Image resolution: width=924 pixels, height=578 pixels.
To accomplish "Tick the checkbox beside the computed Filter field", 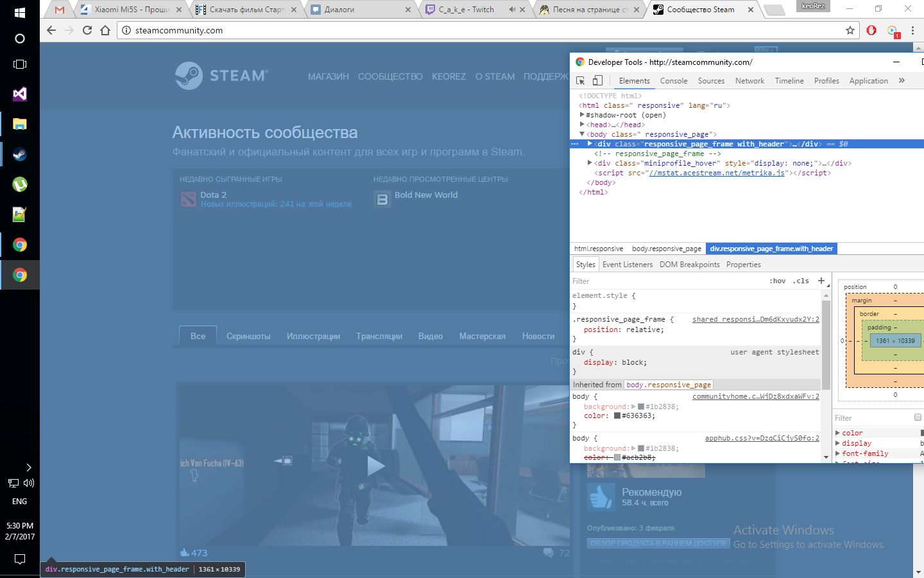I will tap(918, 417).
